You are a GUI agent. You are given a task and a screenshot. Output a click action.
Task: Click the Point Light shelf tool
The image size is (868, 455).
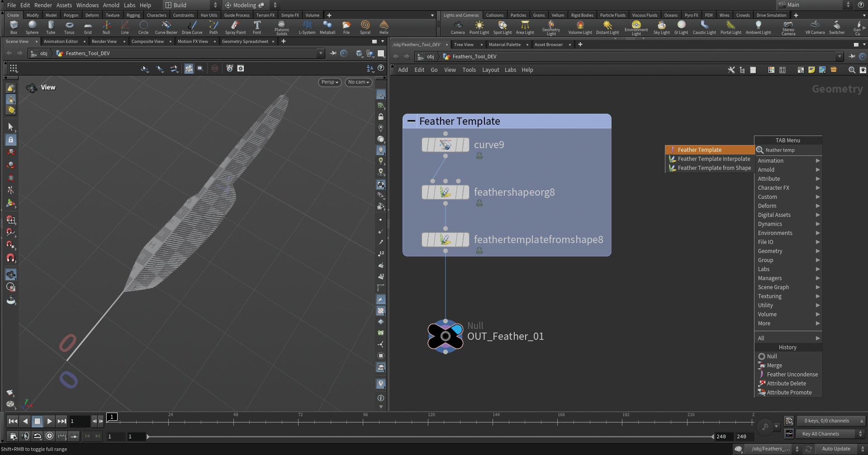(x=479, y=27)
